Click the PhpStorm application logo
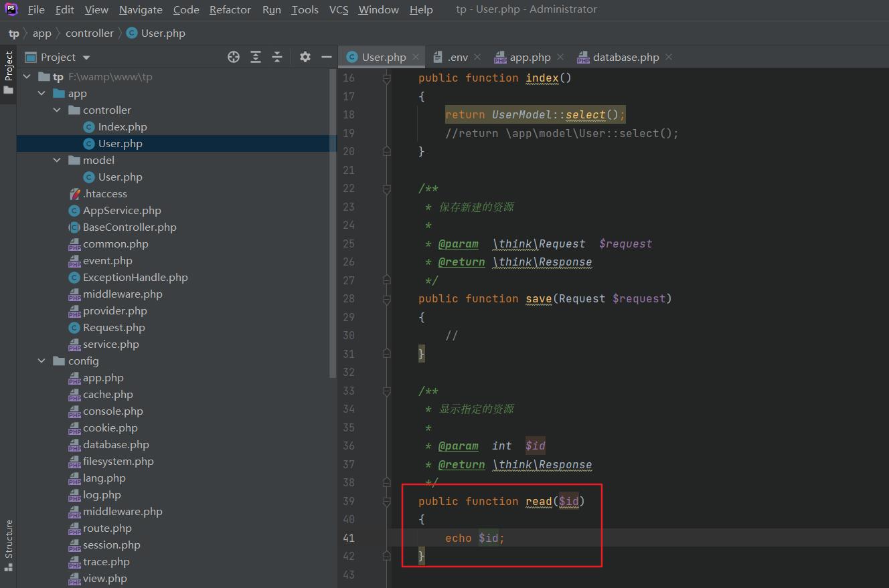This screenshot has height=588, width=889. pos(11,9)
